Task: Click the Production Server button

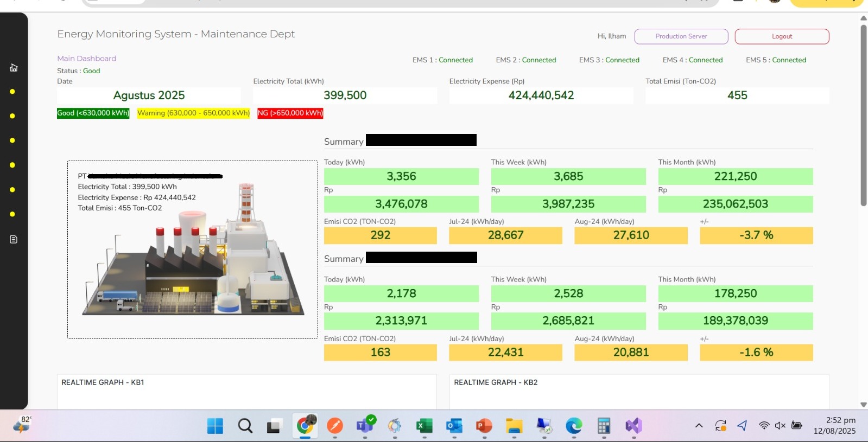Action: click(681, 36)
